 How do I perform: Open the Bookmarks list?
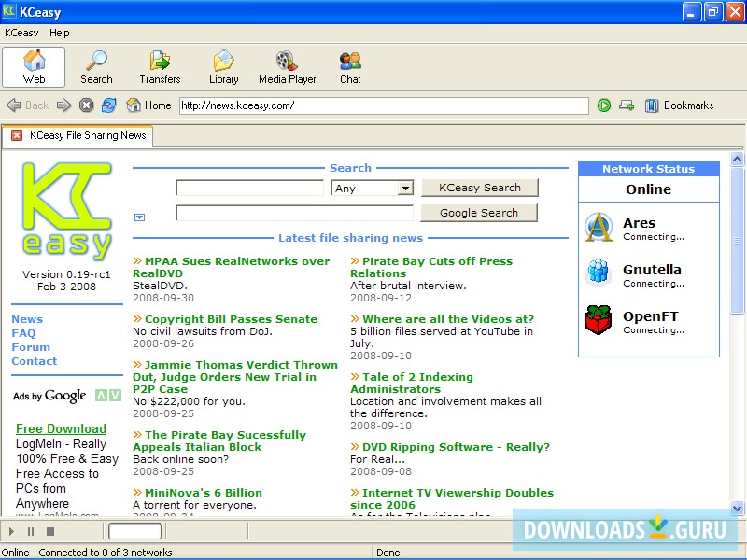click(x=680, y=105)
